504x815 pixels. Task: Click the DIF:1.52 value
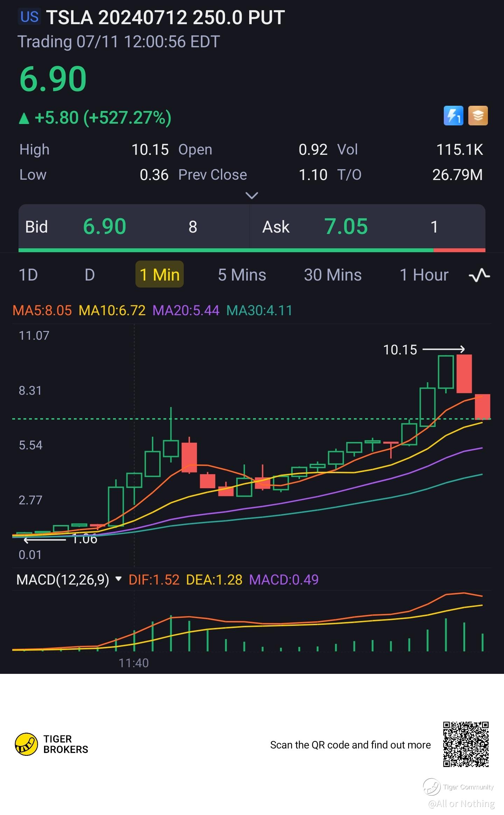[x=154, y=580]
